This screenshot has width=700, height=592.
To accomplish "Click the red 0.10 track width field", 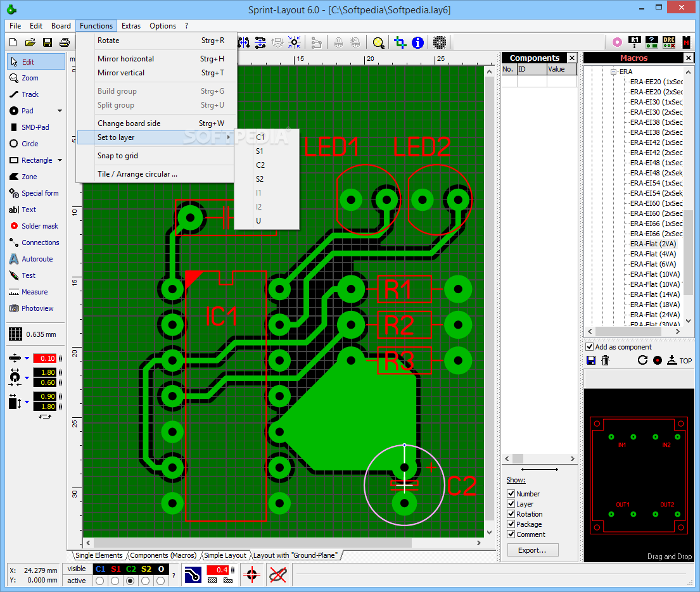I will pos(44,358).
